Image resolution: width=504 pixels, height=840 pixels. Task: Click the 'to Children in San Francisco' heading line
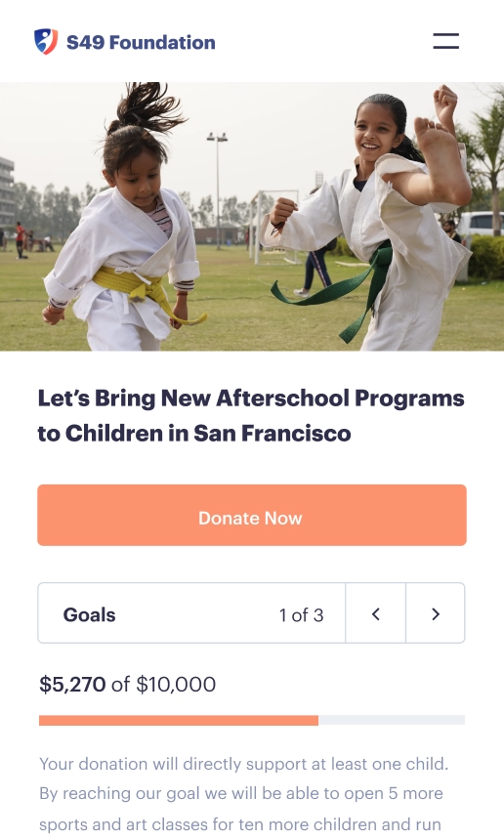194,434
